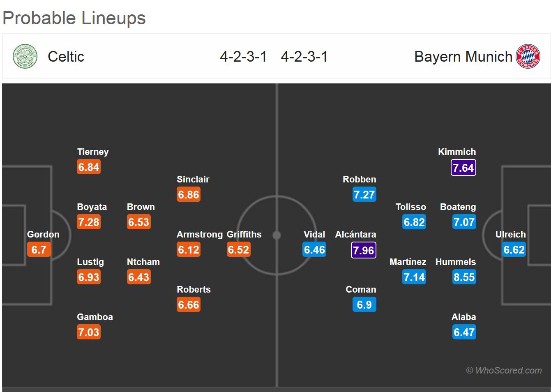The image size is (551, 392).
Task: Select Boyata's 7.28 rating badge
Action: (89, 222)
